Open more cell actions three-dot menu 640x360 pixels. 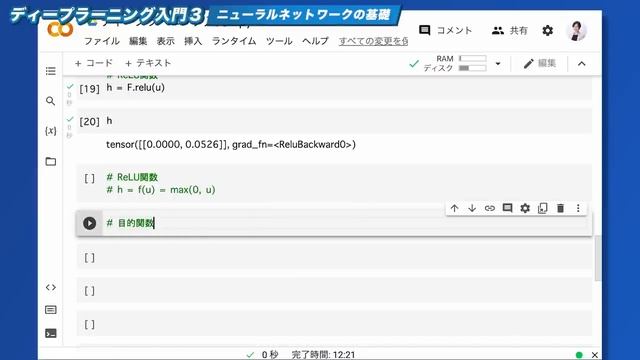tap(578, 208)
